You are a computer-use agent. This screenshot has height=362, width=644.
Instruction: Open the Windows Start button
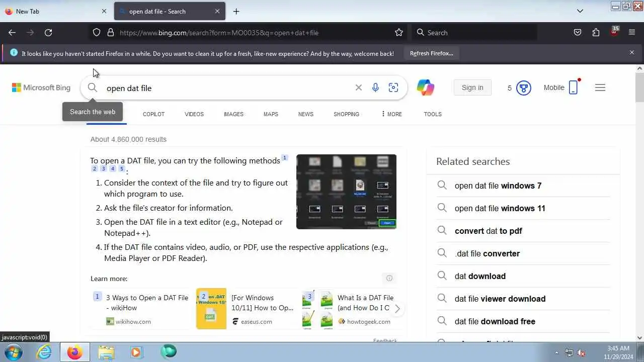[14, 352]
